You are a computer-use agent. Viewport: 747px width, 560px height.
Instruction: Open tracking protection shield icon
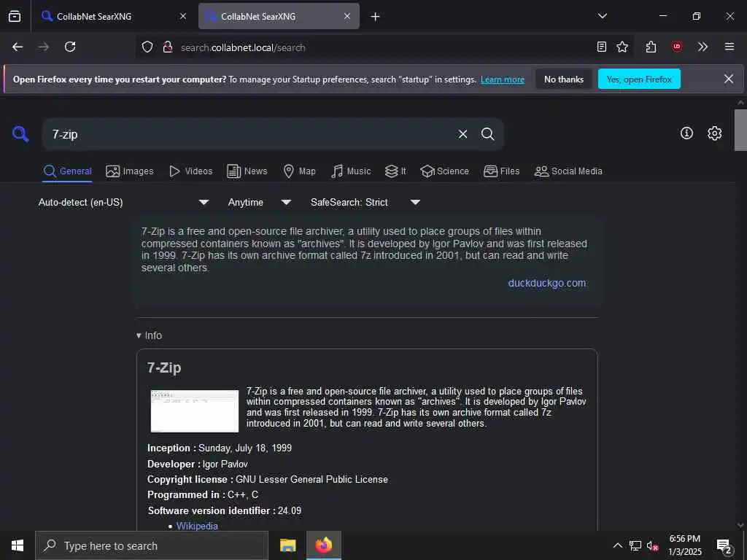click(147, 47)
